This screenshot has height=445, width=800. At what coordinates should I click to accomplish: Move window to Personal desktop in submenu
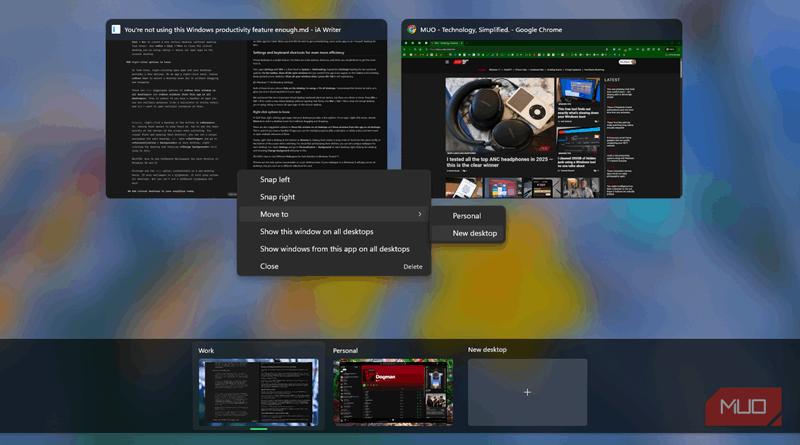(x=466, y=216)
